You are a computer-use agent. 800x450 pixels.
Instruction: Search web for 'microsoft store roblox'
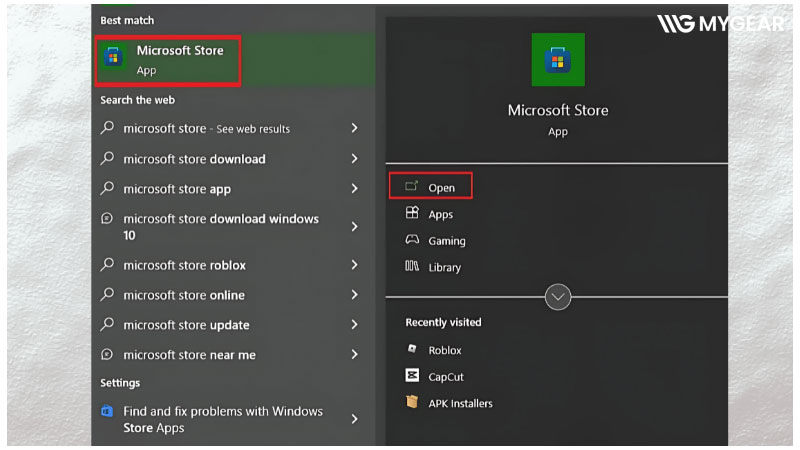point(231,265)
